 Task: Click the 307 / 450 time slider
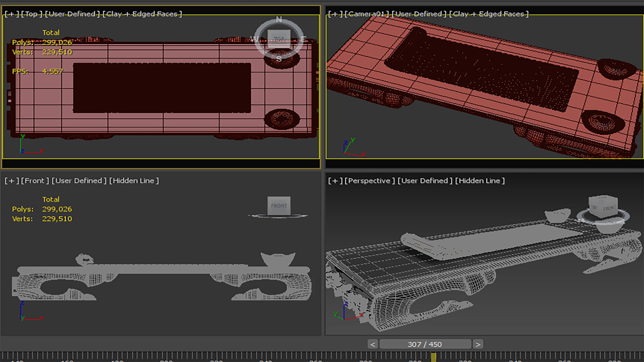click(x=425, y=344)
